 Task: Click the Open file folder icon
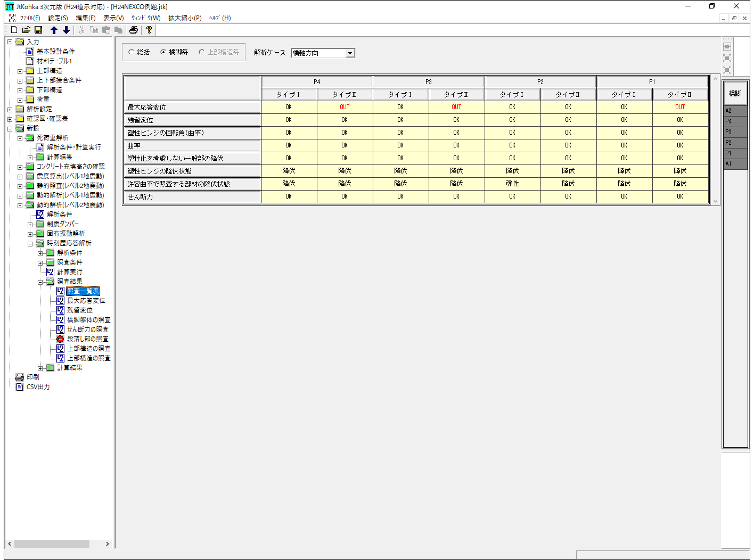26,30
